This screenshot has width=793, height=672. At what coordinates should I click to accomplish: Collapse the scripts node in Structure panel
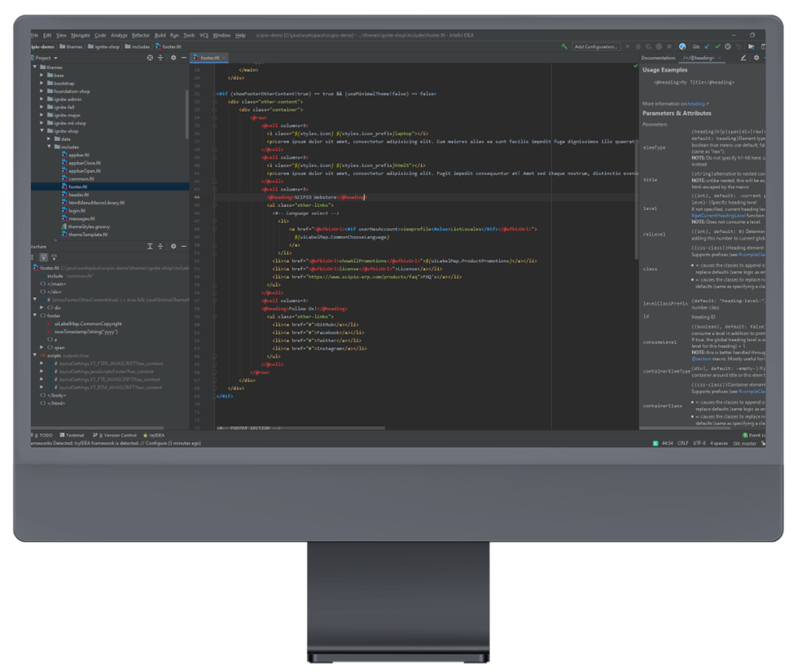click(35, 356)
